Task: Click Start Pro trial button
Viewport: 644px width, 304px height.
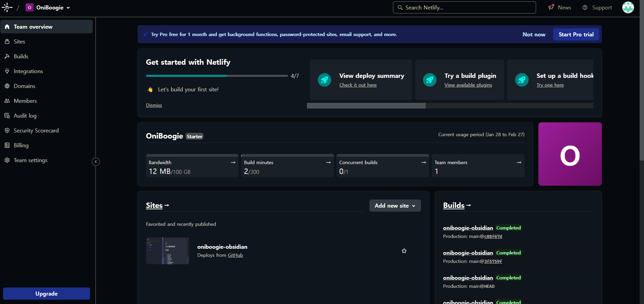Action: (576, 34)
